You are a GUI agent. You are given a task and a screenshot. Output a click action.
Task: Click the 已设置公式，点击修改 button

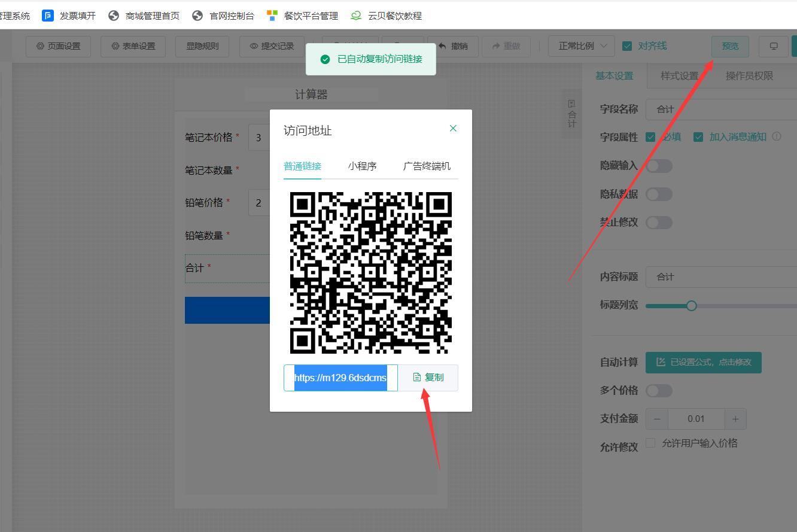(704, 362)
